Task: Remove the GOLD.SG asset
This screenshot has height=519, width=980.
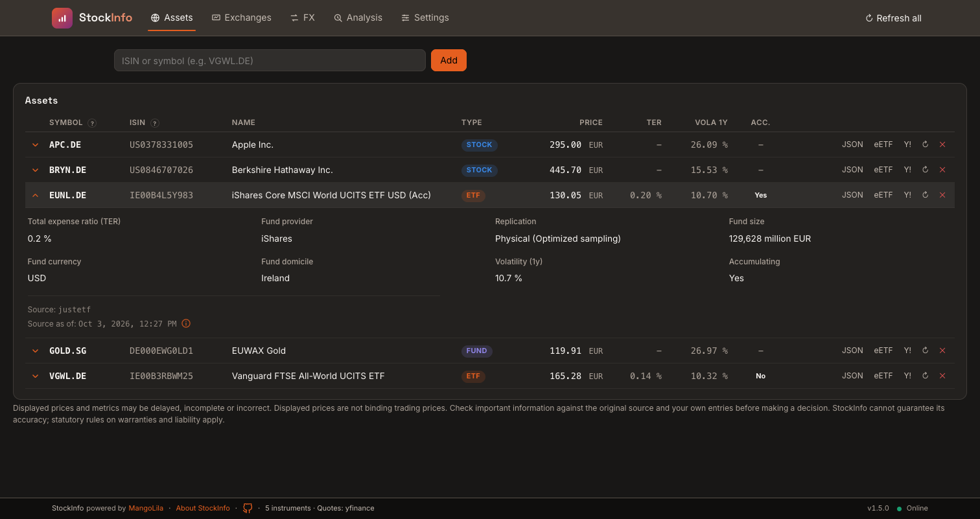Action: click(942, 351)
